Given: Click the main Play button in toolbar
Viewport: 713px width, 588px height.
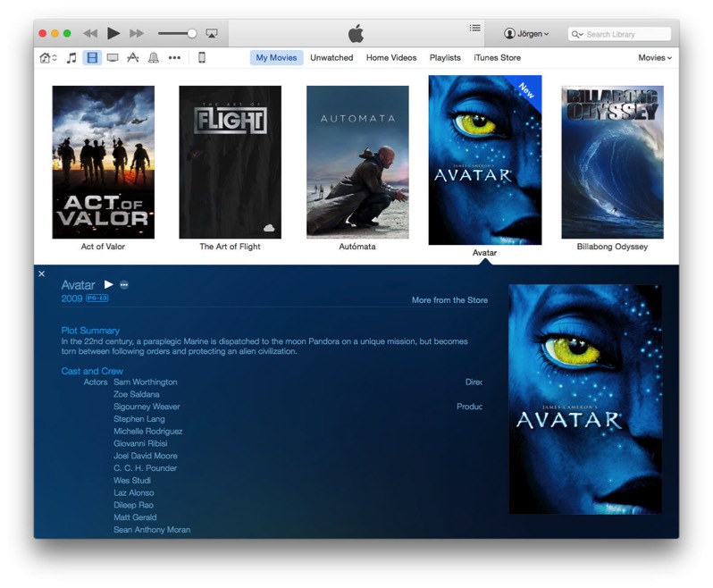Looking at the screenshot, I should pyautogui.click(x=113, y=33).
